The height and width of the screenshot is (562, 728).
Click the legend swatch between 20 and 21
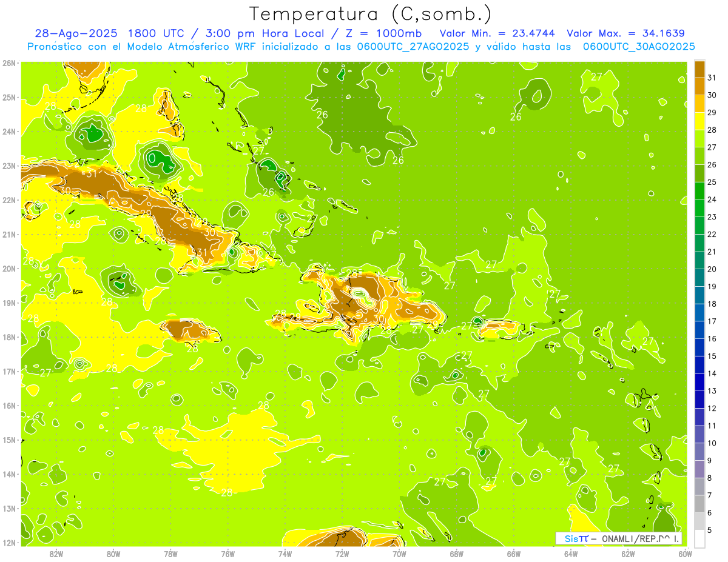(699, 259)
